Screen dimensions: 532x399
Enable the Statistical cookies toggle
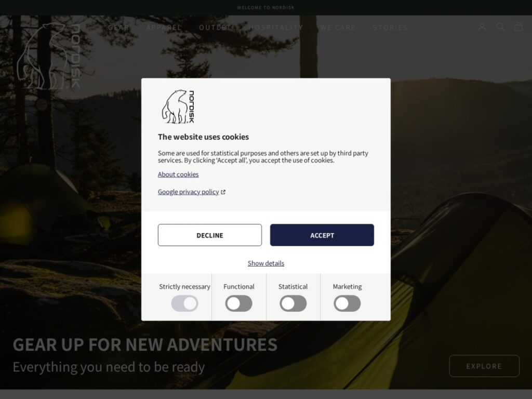(x=293, y=303)
